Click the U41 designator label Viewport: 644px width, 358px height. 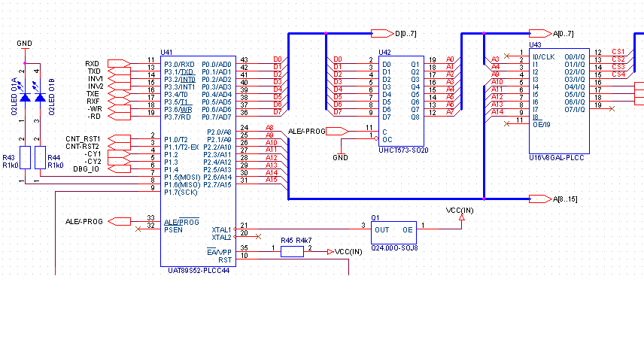[x=166, y=52]
